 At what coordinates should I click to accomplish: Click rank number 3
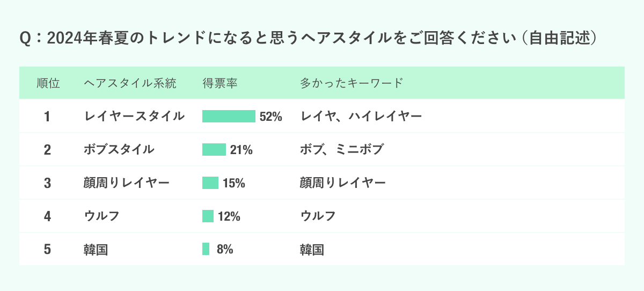pyautogui.click(x=47, y=183)
